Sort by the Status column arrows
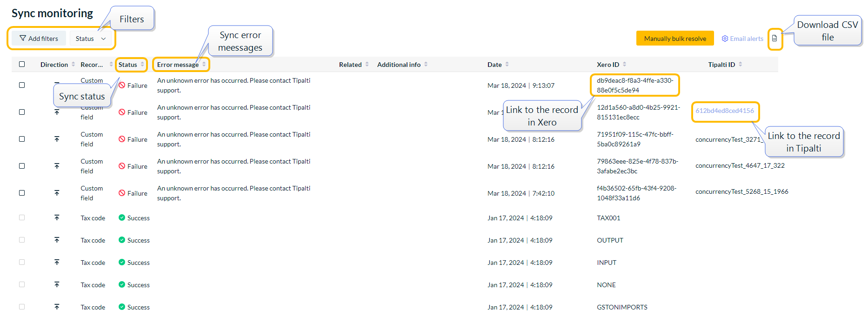The image size is (868, 329). click(x=142, y=65)
